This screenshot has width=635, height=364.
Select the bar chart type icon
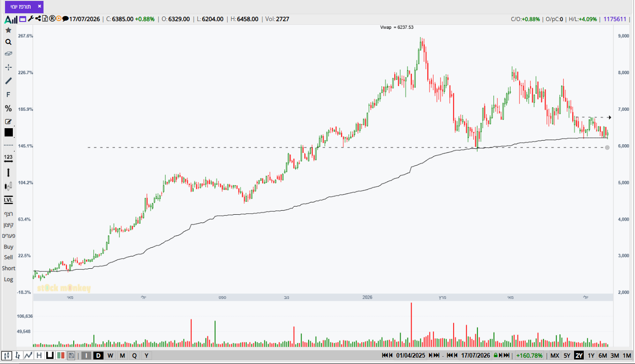click(x=17, y=355)
